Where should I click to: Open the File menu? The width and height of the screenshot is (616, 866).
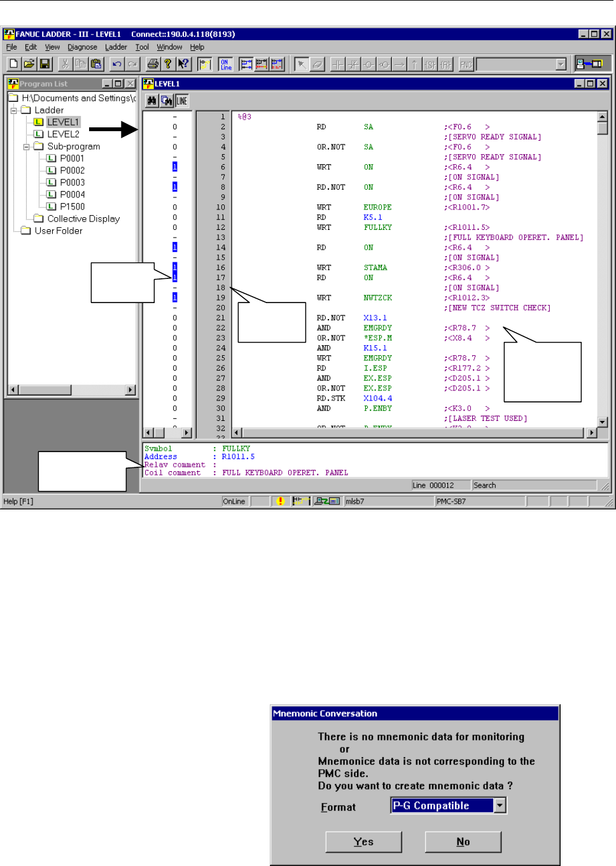click(11, 47)
